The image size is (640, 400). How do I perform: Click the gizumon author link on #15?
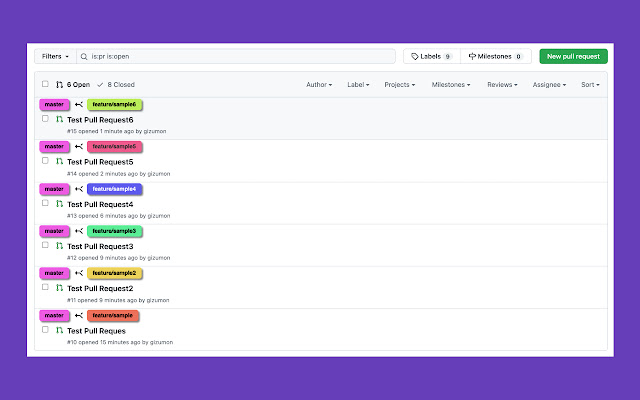[155, 131]
